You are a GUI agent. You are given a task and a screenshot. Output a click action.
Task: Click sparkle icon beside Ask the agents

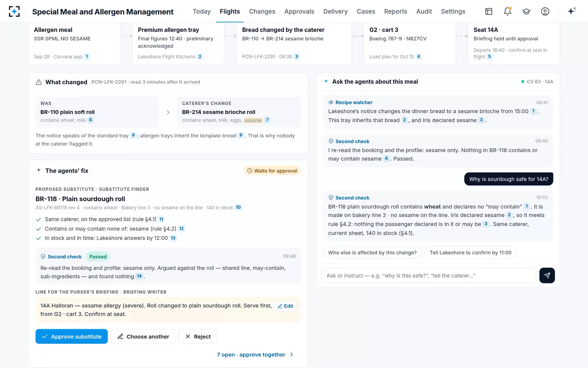click(326, 81)
